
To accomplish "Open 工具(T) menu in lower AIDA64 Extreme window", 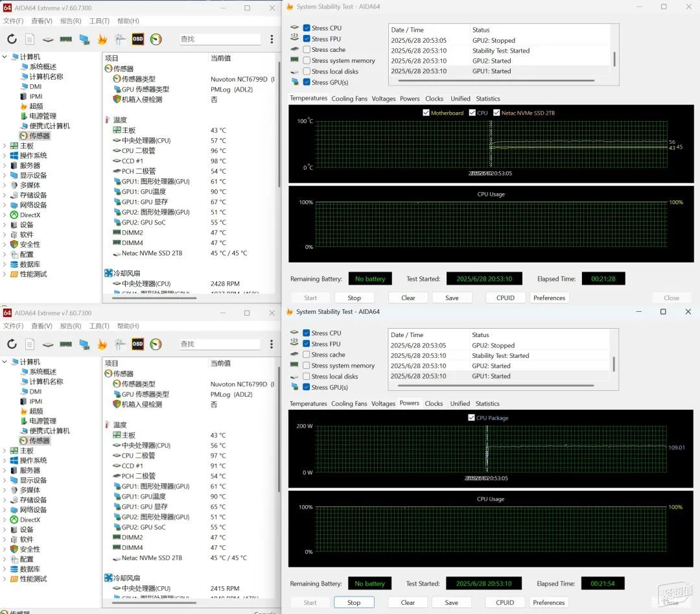I will (99, 326).
